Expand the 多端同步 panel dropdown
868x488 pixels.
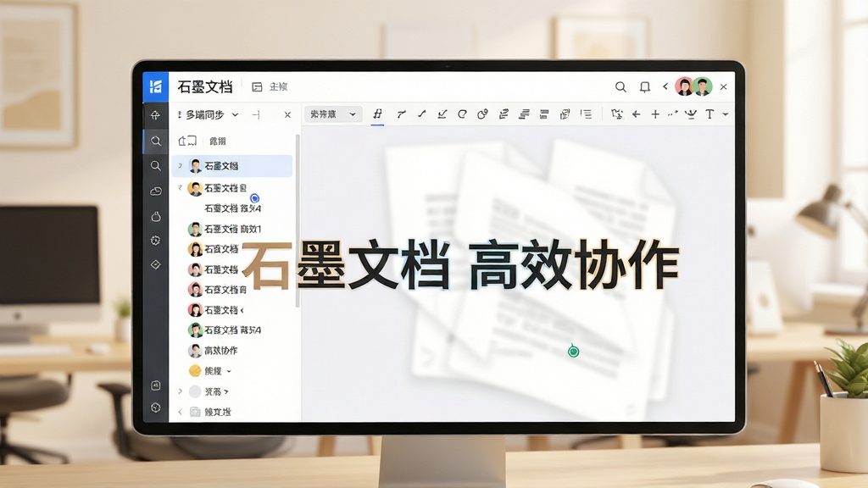click(235, 114)
